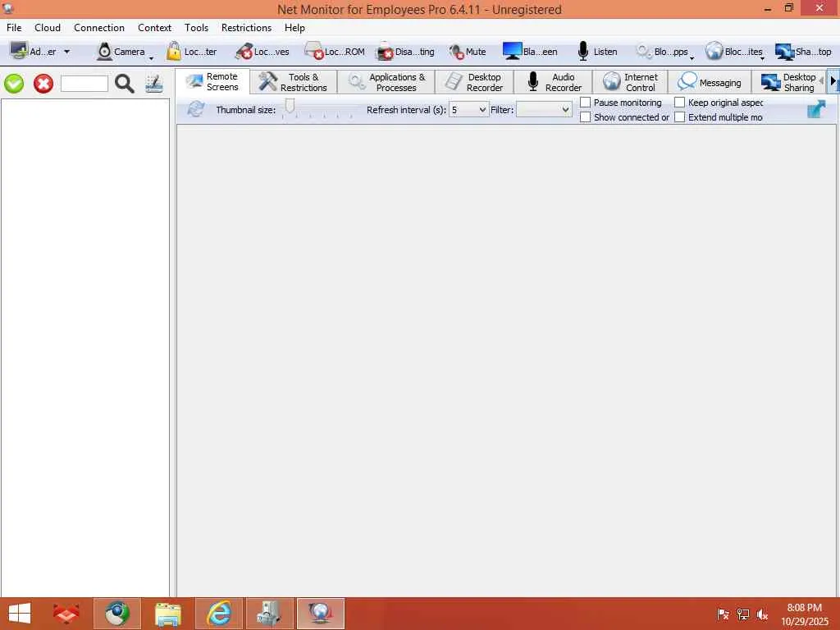Click Block websites globe icon
840x630 pixels.
pos(714,52)
